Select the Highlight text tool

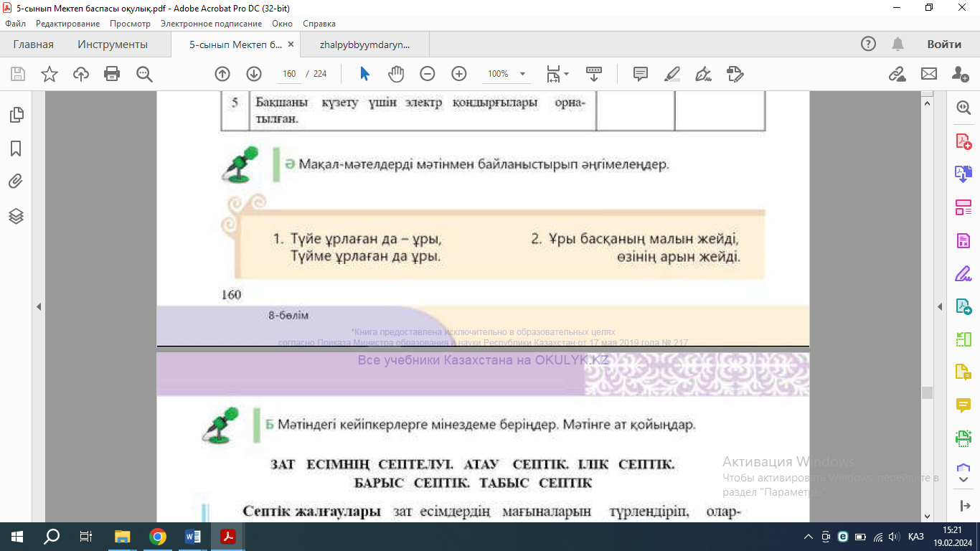672,74
